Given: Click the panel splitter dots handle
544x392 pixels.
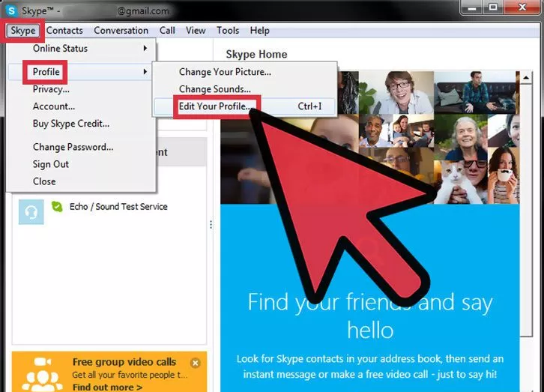Looking at the screenshot, I should (x=211, y=225).
